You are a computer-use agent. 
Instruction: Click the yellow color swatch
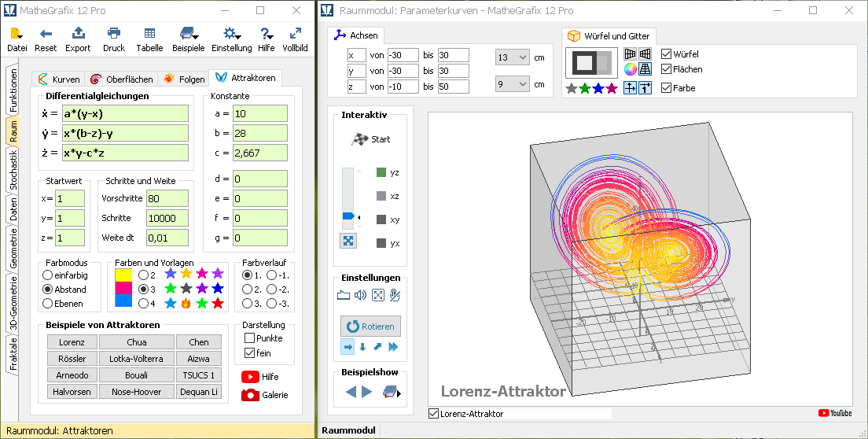(123, 275)
